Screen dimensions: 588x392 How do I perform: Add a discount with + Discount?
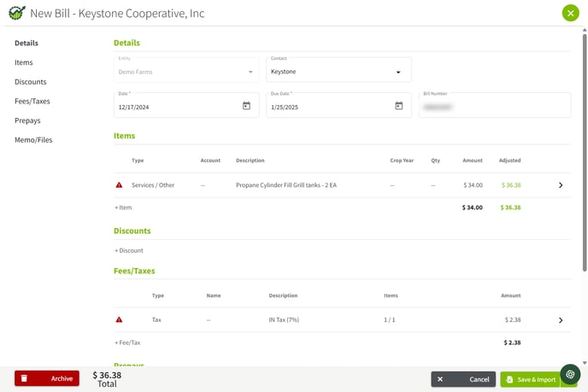coord(128,250)
